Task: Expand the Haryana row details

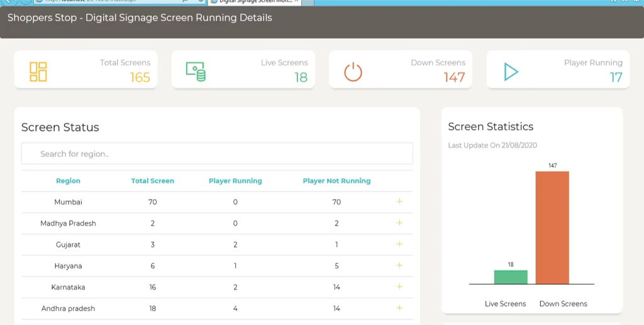Action: pyautogui.click(x=399, y=265)
